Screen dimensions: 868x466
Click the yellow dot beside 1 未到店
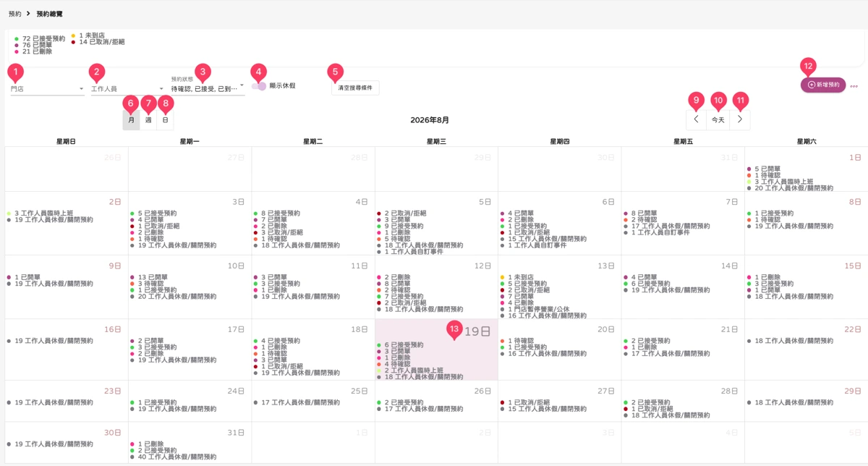[x=73, y=35]
